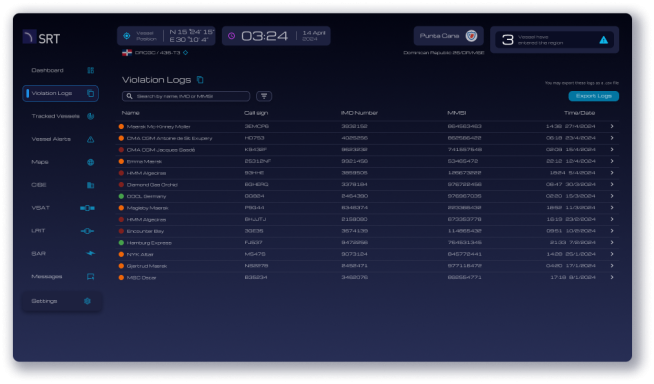Expand the OOCL Germany row chevron
Viewport: 654px width, 384px height.
(612, 196)
